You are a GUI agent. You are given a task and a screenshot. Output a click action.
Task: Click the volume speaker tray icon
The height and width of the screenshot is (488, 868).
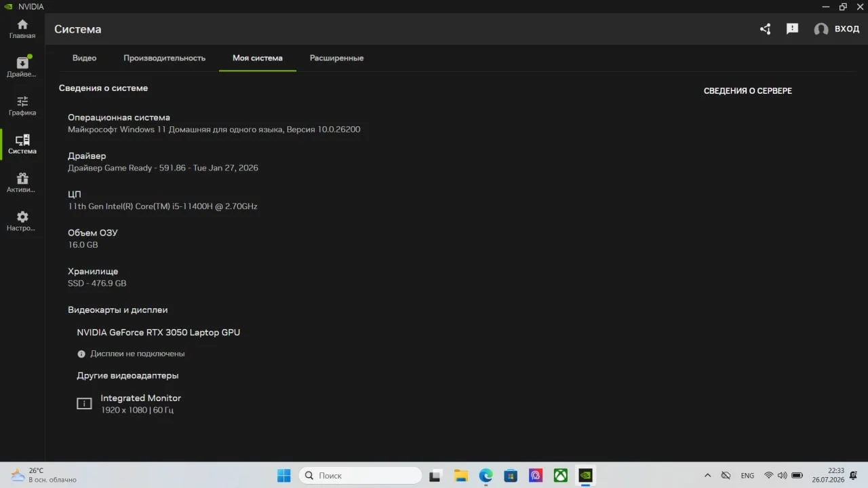tap(783, 476)
